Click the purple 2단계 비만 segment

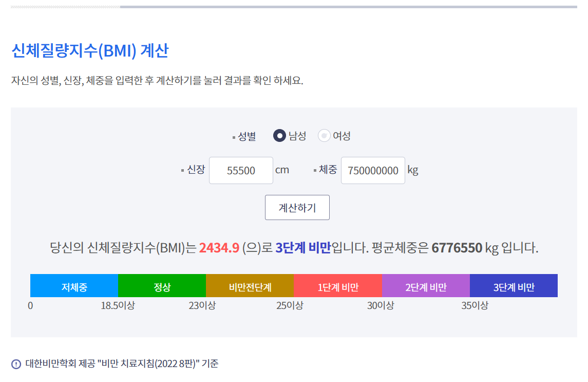click(426, 286)
